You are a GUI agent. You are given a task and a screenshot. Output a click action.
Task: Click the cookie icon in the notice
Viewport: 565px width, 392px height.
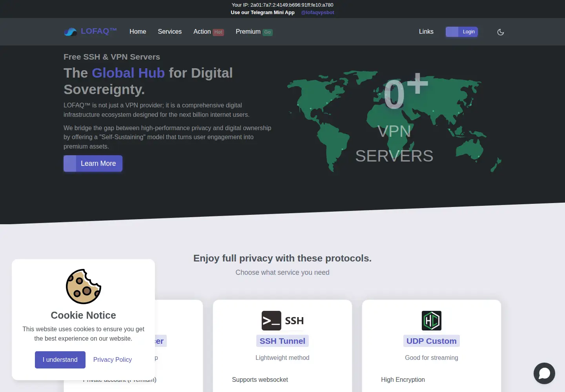pos(84,287)
